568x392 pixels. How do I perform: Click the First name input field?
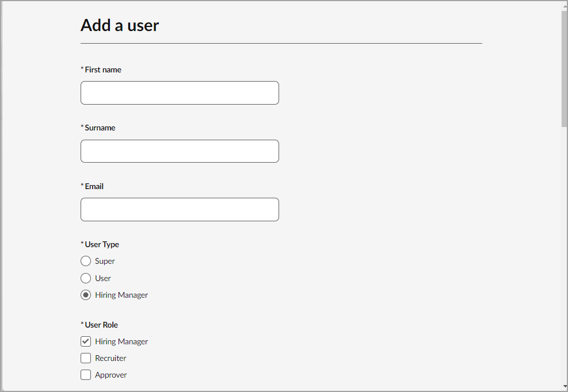pos(180,93)
